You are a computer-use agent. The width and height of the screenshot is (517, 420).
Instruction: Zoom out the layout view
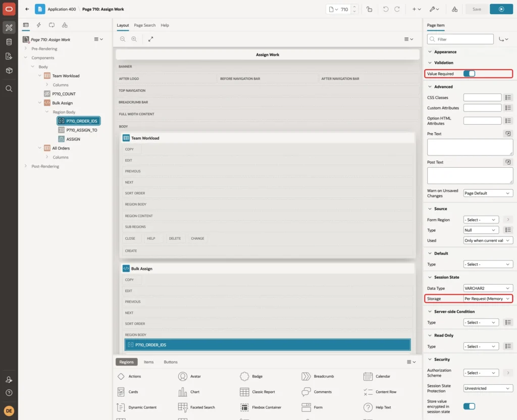[123, 39]
